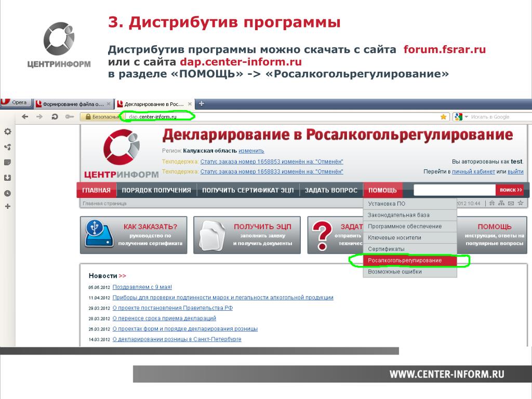The image size is (532, 399).
Task: Open the link about order number 1658853
Action: pos(271,162)
